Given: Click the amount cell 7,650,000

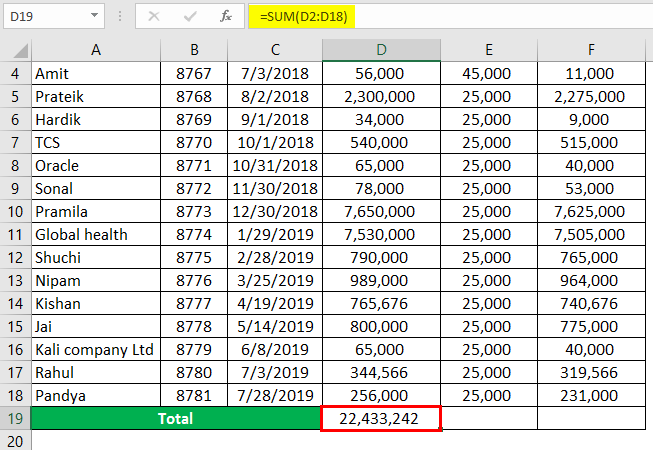Looking at the screenshot, I should (x=381, y=211).
